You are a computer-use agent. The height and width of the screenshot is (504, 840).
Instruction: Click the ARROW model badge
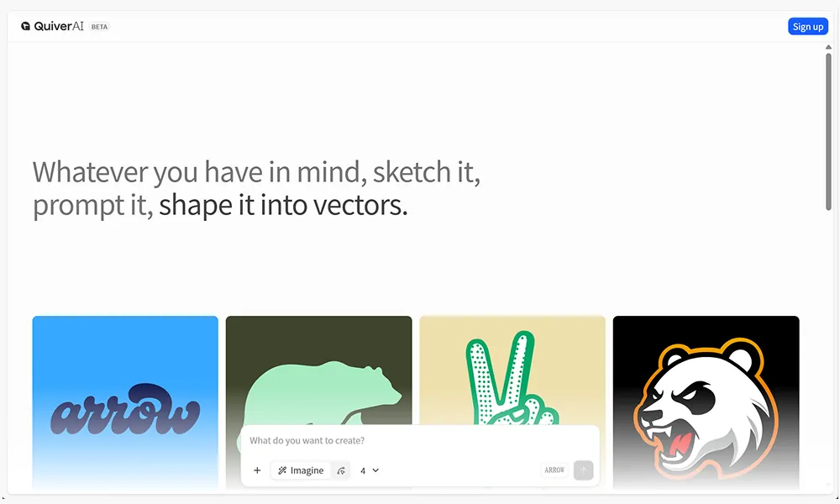coord(554,470)
